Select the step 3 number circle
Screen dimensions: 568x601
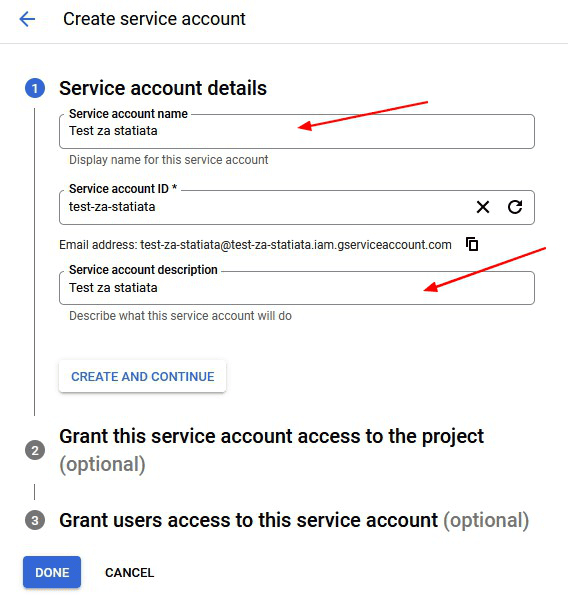pos(35,521)
